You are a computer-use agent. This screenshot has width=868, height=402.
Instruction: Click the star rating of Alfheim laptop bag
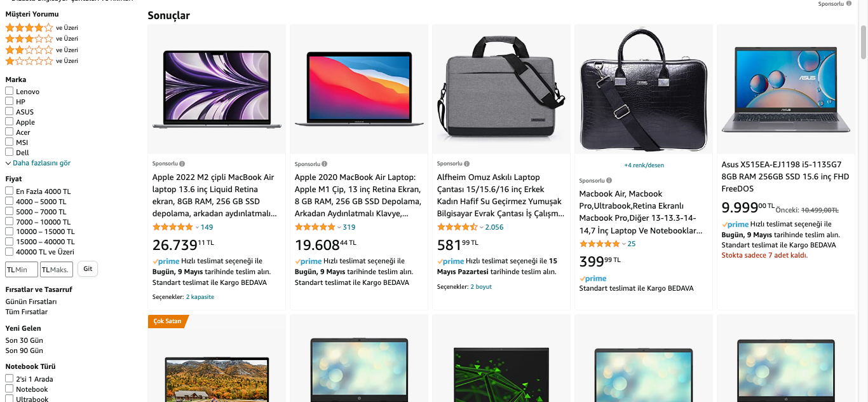[457, 227]
